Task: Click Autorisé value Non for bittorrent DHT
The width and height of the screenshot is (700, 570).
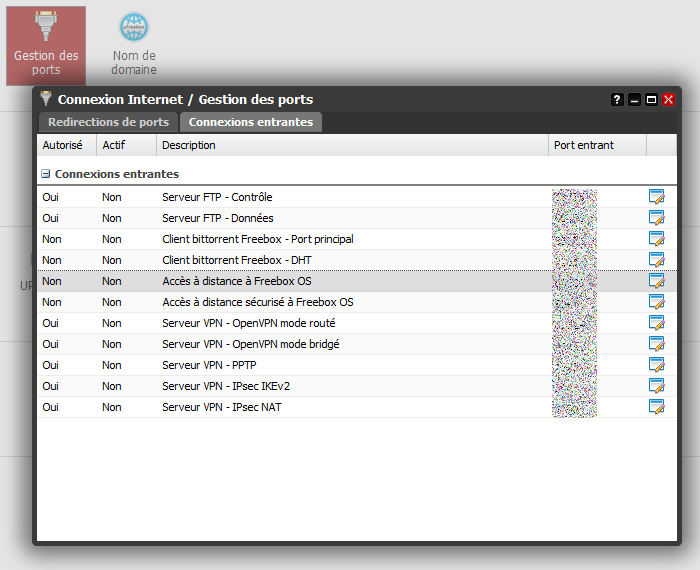Action: 52,260
